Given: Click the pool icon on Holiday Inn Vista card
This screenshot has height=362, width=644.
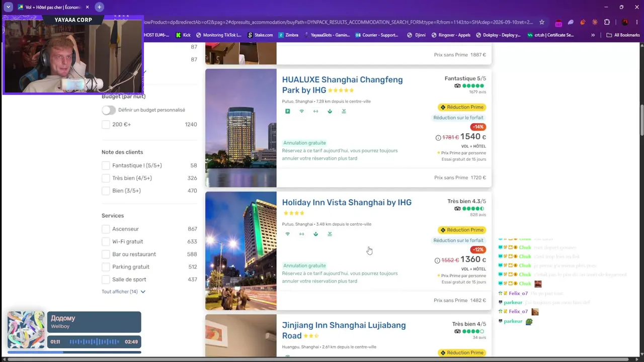Looking at the screenshot, I should (330, 234).
